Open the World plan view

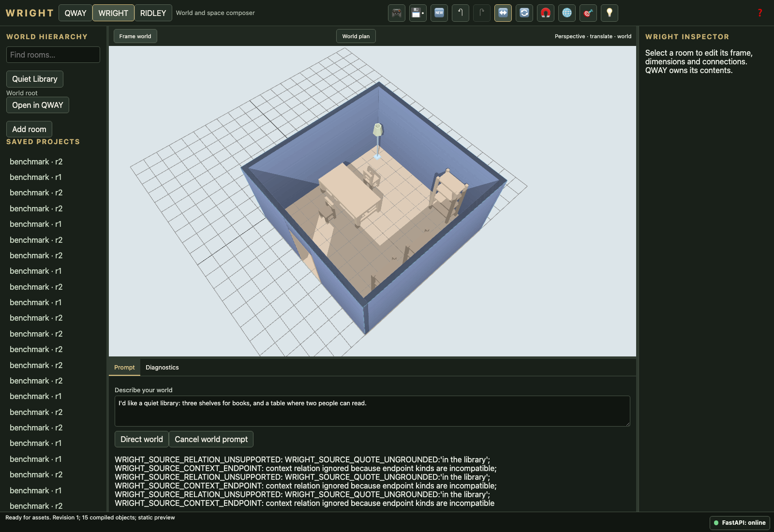coord(356,36)
